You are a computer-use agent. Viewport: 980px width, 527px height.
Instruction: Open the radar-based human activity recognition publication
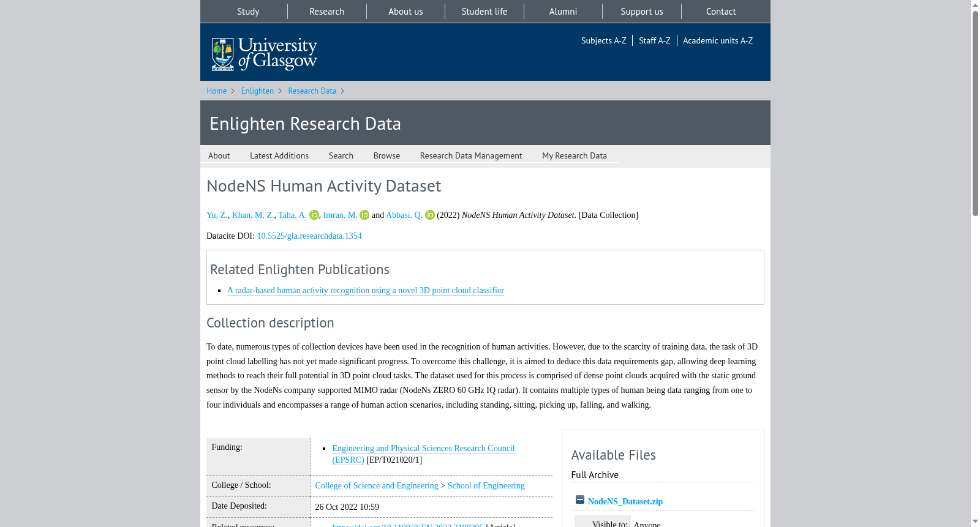point(366,290)
